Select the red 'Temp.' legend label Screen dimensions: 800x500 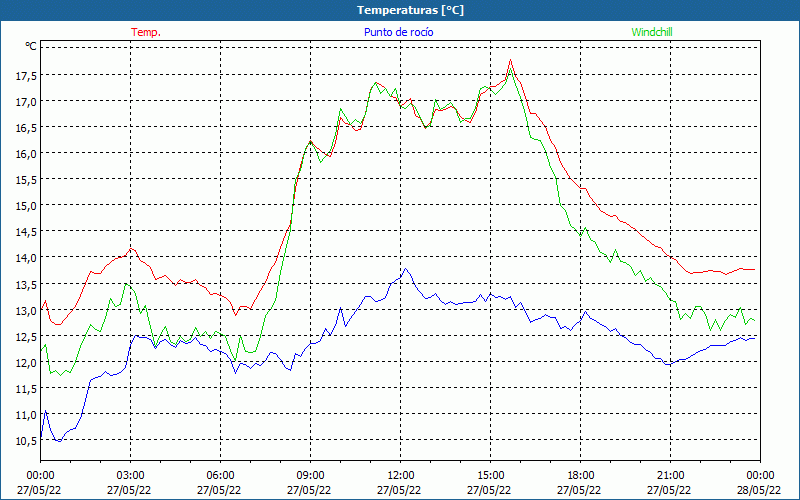(x=146, y=32)
